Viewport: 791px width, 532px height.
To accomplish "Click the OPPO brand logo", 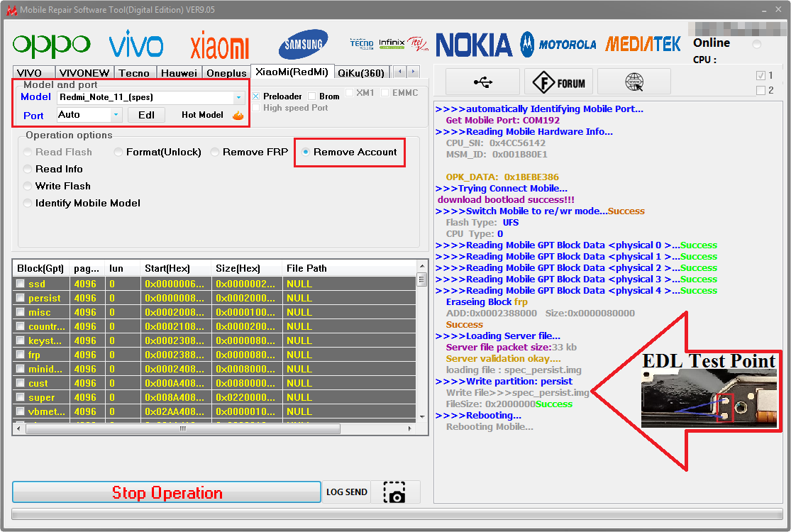I will click(52, 45).
